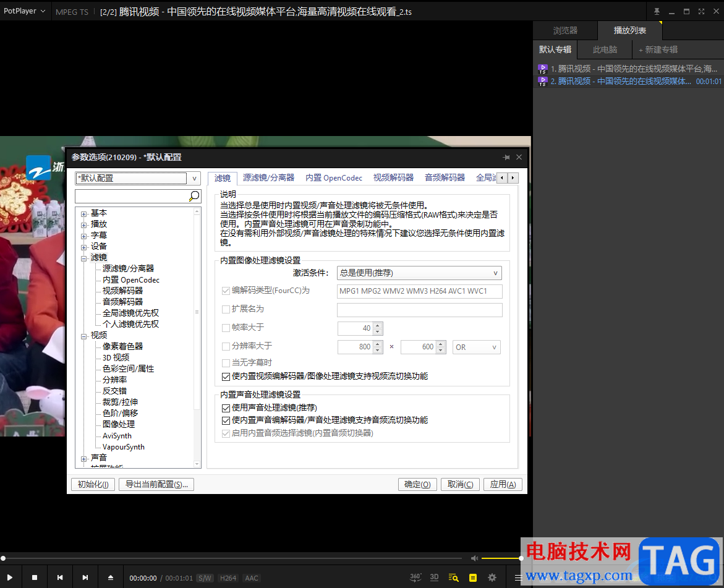
Task: Switch to the 视频解码器 tab
Action: (x=393, y=177)
